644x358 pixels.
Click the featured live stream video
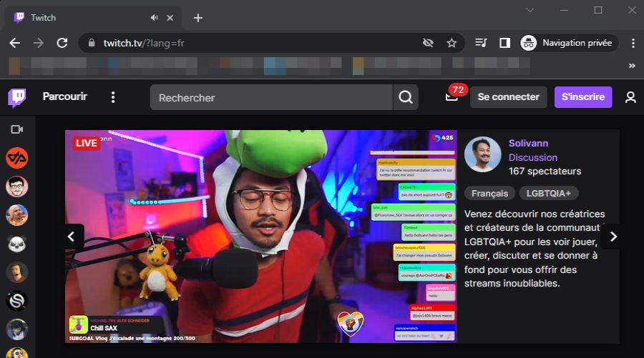[260, 237]
